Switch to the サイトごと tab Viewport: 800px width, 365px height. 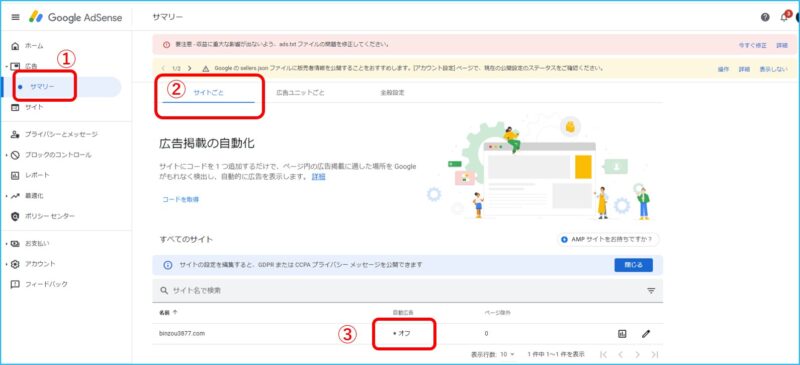208,93
